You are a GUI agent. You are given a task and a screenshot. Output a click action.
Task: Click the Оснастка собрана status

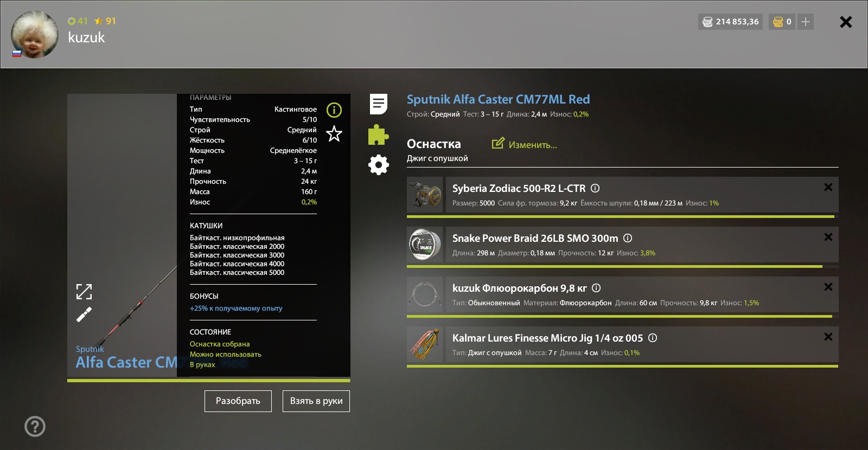(x=220, y=344)
